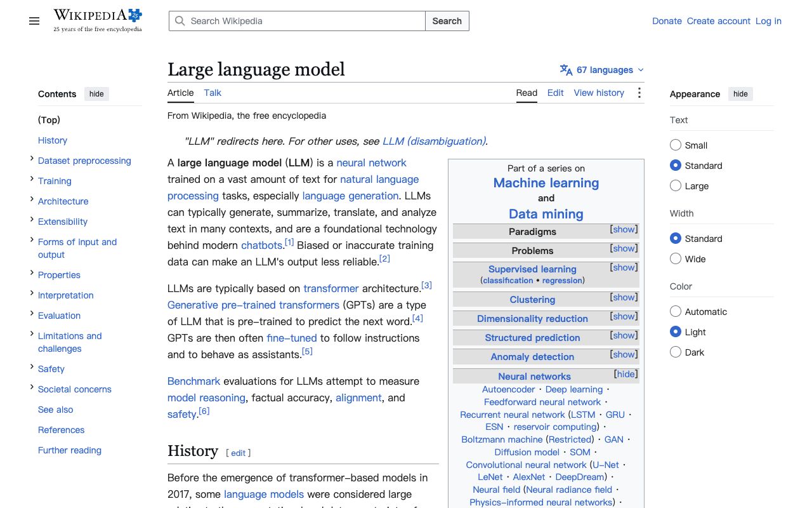Image resolution: width=812 pixels, height=508 pixels.
Task: Expand Forms of input and output chevron
Action: coord(32,241)
